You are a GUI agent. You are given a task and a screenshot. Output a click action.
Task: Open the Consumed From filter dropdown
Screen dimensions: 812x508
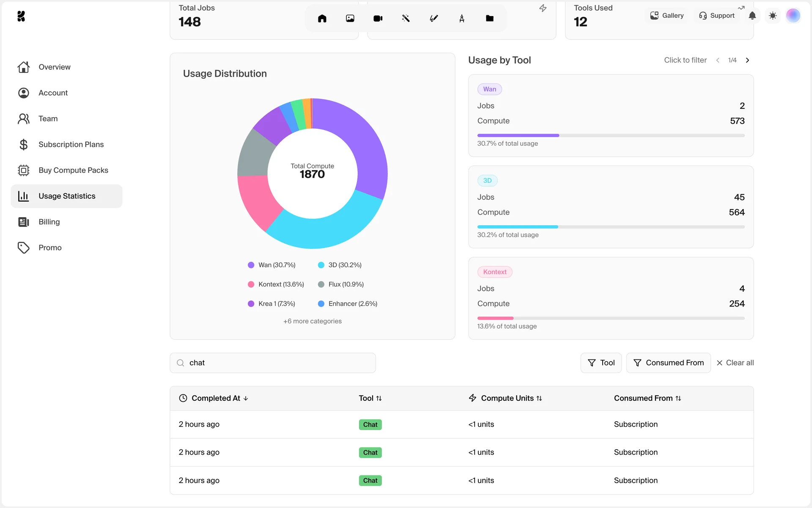(x=668, y=363)
